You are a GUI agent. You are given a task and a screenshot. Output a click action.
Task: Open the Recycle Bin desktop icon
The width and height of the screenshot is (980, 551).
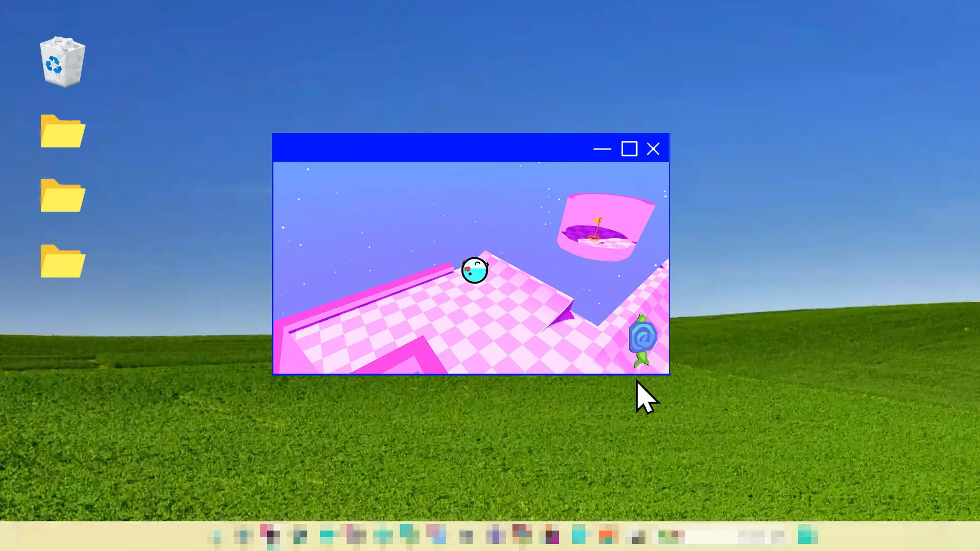click(x=62, y=62)
